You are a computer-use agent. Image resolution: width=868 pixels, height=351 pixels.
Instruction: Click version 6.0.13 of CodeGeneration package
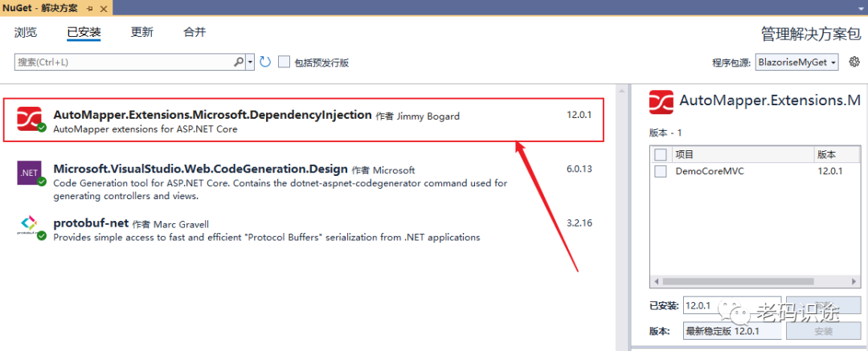tap(579, 169)
